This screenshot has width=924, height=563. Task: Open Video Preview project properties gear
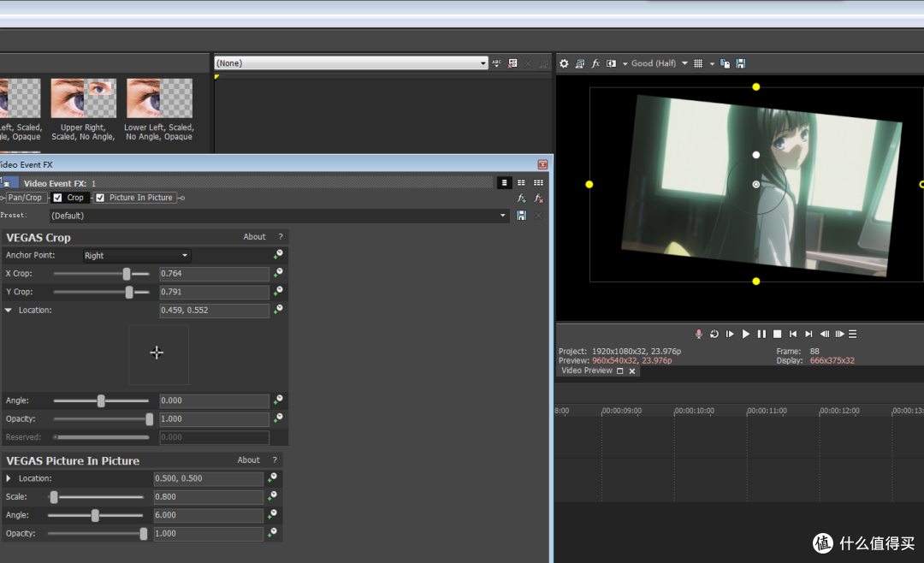[564, 63]
